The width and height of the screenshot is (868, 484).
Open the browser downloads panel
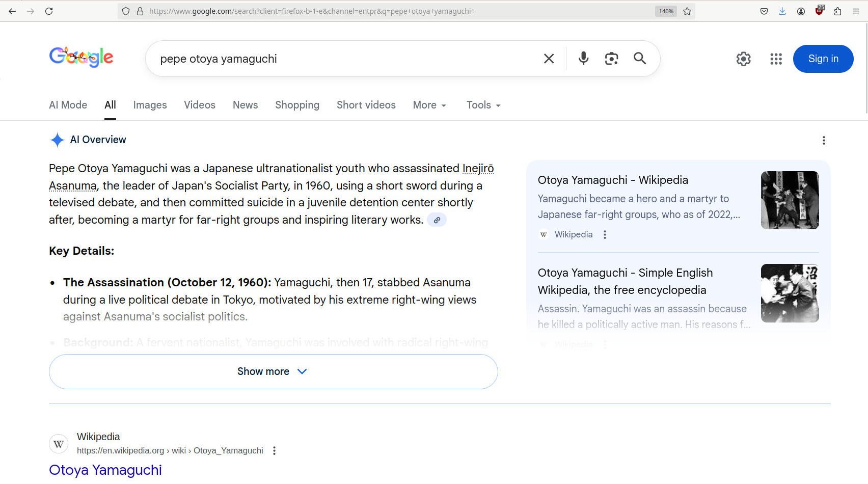[x=782, y=11]
